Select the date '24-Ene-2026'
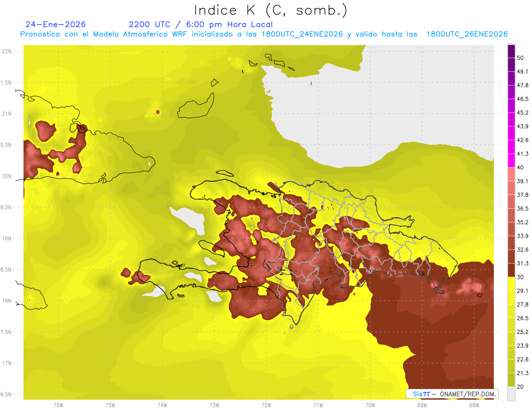Image resolution: width=532 pixels, height=411 pixels. [55, 24]
